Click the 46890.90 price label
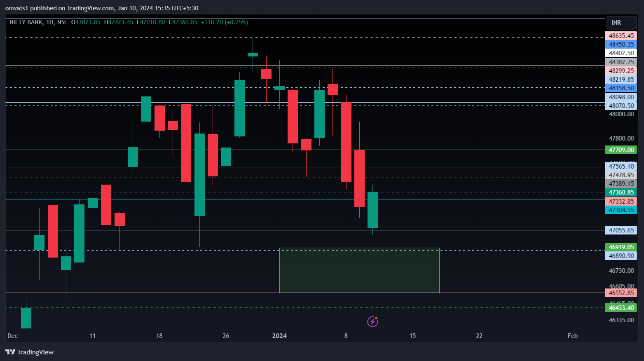This screenshot has height=361, width=644. tap(621, 256)
